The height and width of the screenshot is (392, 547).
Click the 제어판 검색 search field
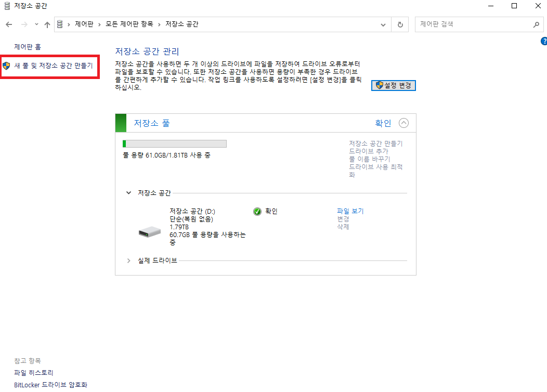(x=474, y=24)
